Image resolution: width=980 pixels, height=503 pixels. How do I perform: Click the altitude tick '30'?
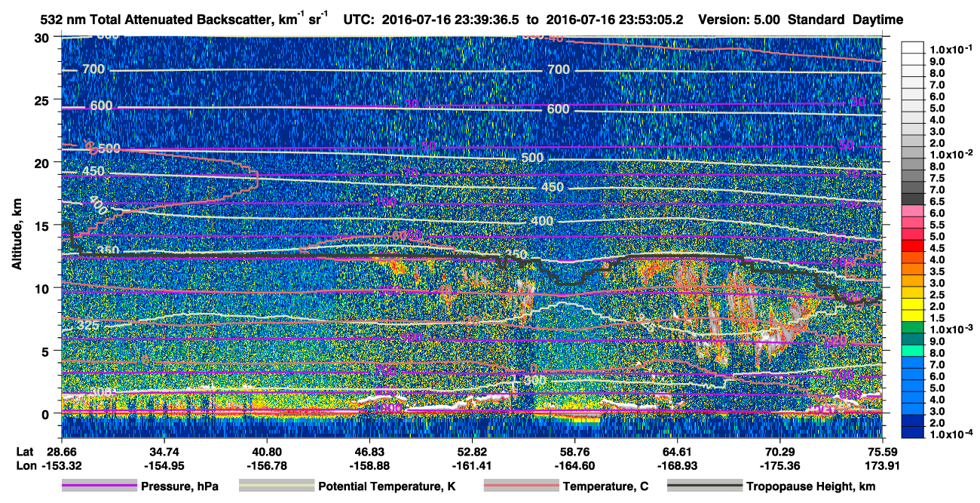43,37
